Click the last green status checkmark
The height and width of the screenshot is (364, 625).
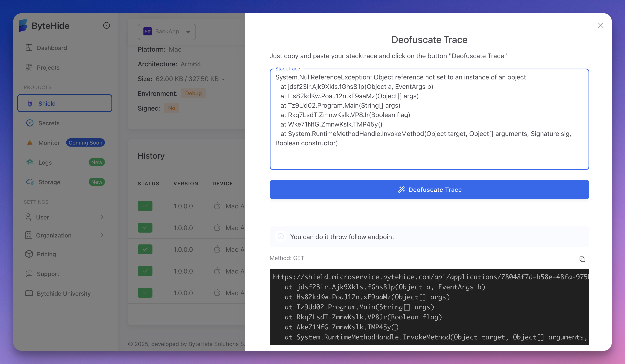(145, 293)
